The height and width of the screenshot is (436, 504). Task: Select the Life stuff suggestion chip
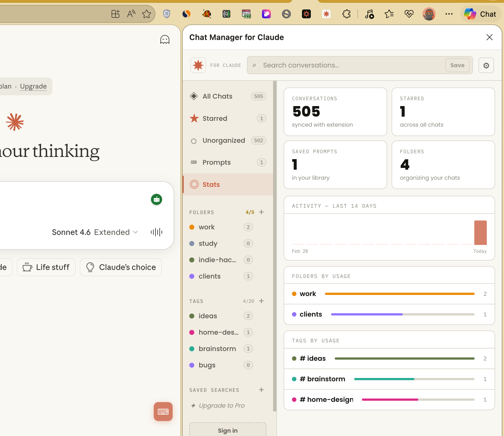(x=46, y=267)
